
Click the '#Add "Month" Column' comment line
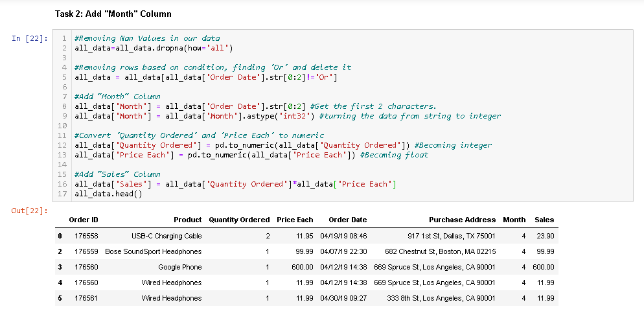click(x=117, y=97)
